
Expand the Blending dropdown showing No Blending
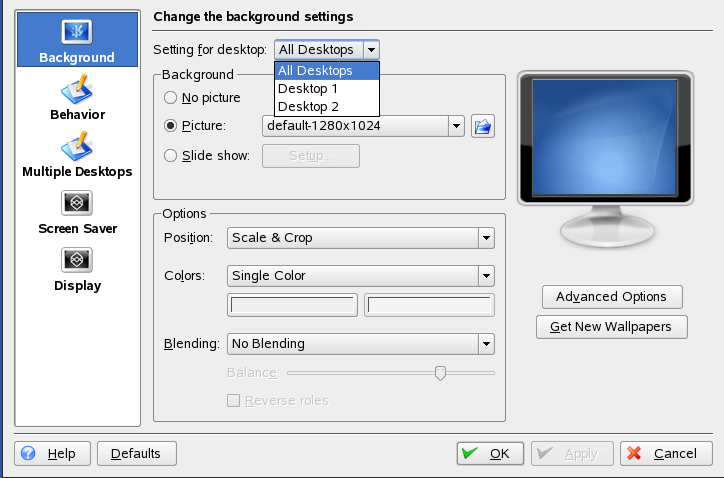361,344
